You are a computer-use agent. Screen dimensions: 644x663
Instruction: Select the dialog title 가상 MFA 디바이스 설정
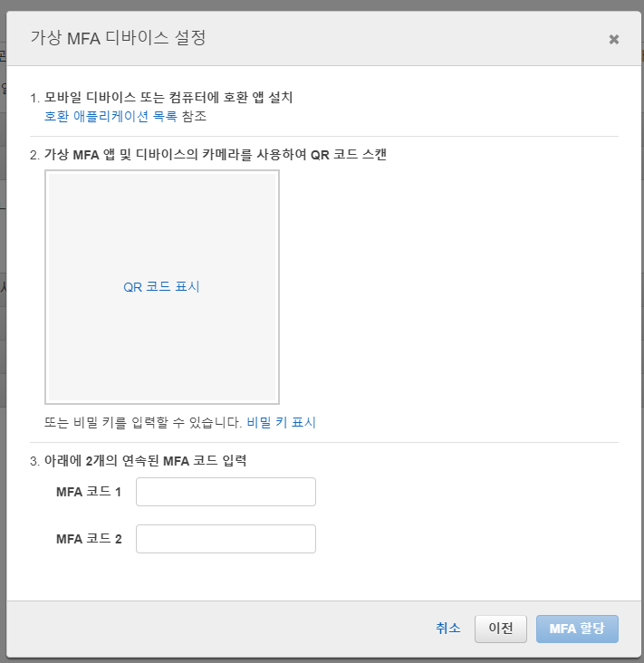coord(118,38)
